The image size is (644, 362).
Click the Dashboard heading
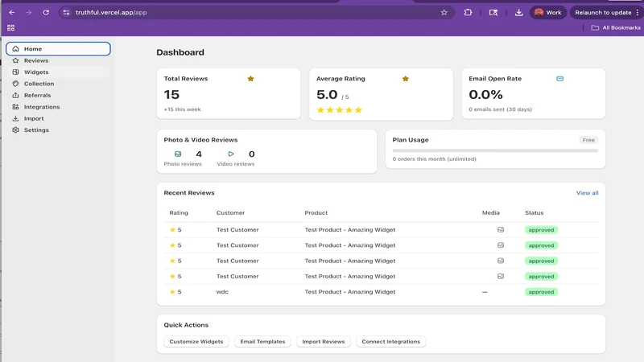[180, 52]
